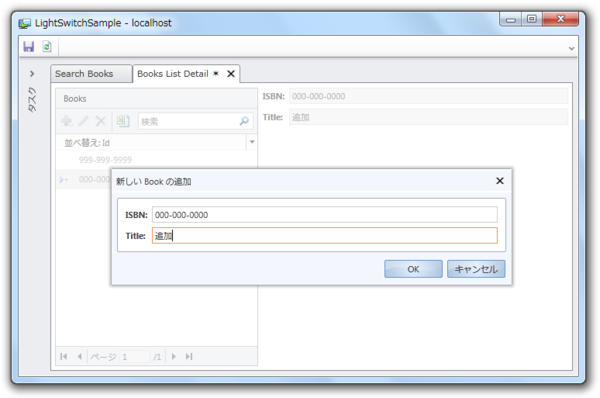Image resolution: width=600 pixels, height=398 pixels.
Task: Click the ISBN field in the dialog
Action: [324, 215]
